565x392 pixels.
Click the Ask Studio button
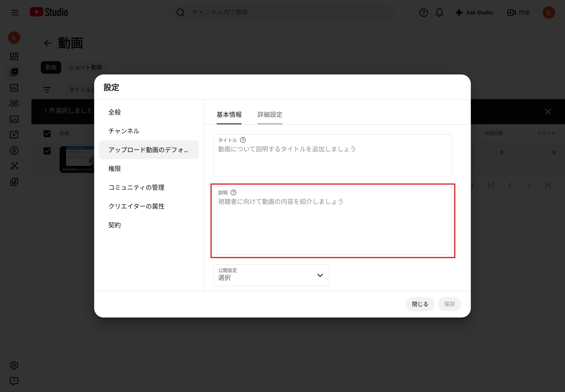[474, 13]
